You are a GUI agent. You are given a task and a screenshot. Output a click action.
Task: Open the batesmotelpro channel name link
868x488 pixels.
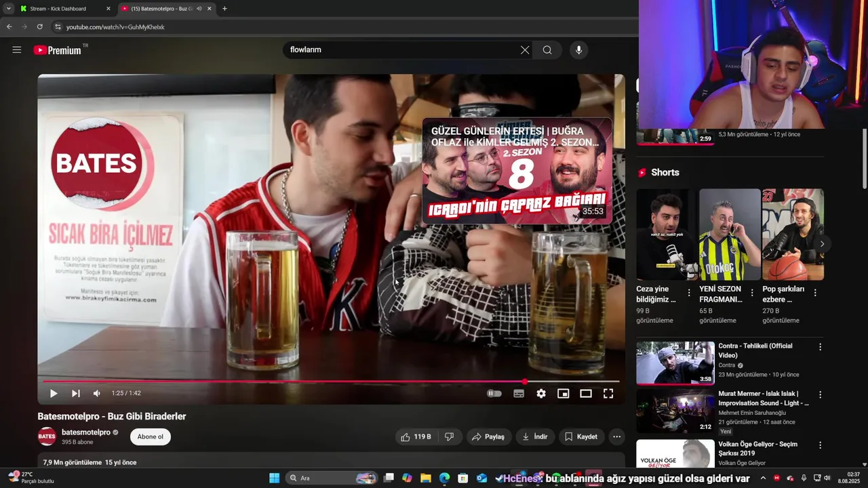[86, 432]
